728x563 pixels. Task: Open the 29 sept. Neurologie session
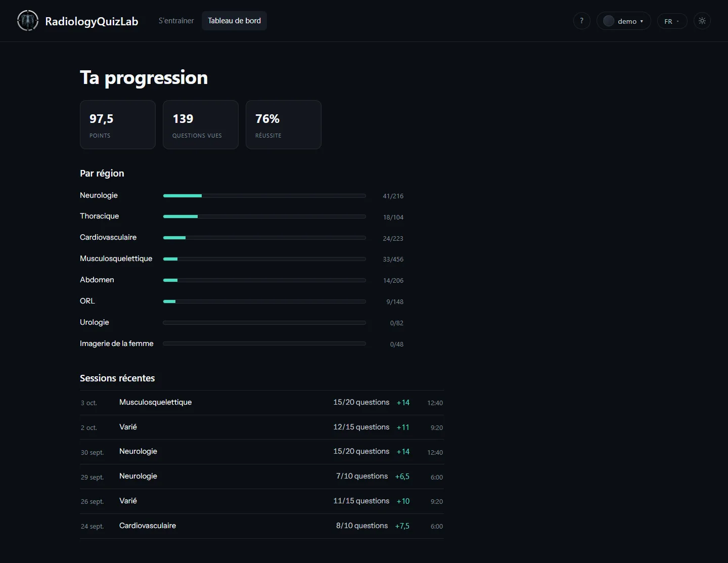(x=262, y=477)
